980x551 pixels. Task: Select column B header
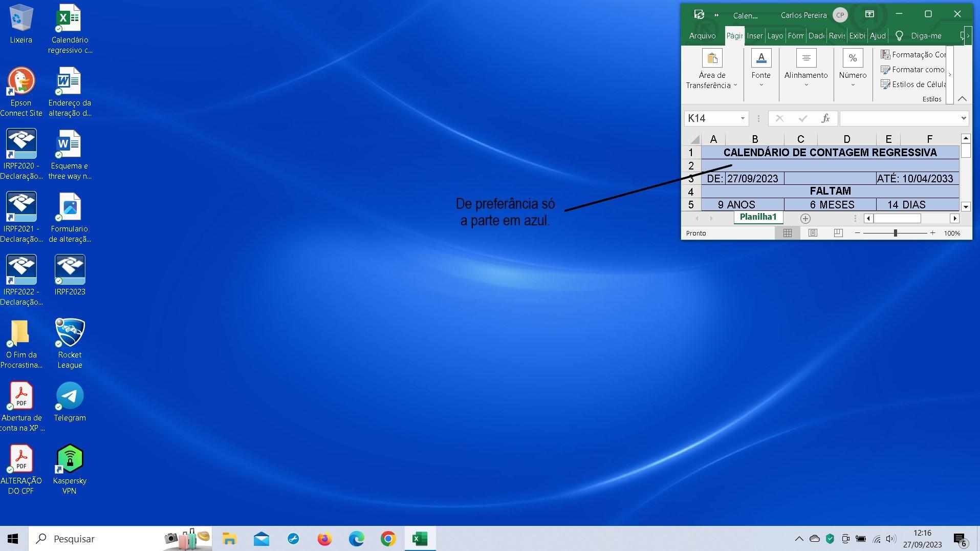tap(755, 139)
